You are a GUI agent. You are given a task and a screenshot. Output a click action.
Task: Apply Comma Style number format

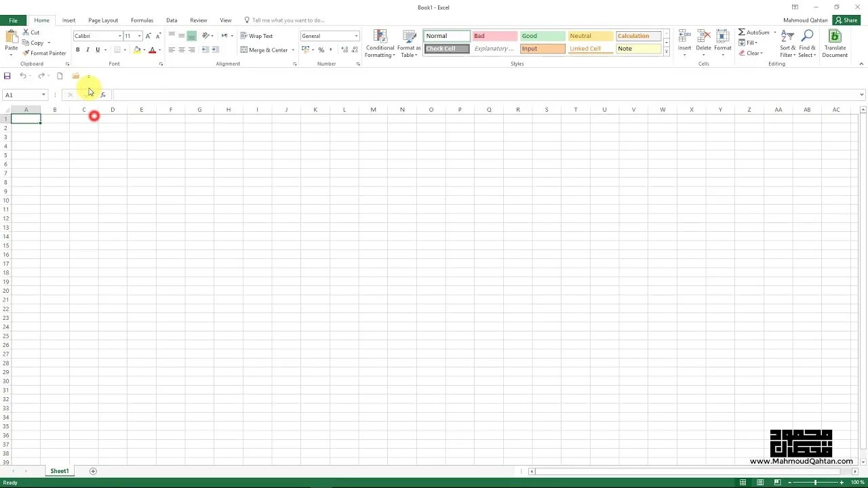330,49
